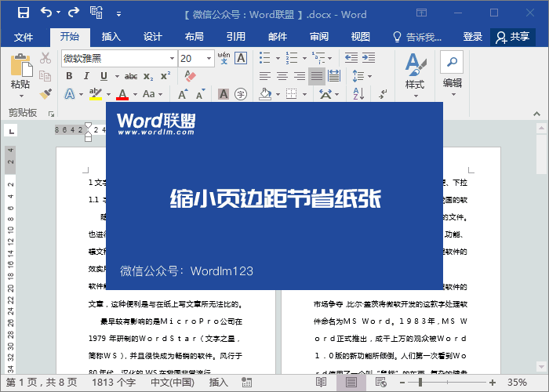
Task: Click the Grow Font icon
Action: click(x=183, y=94)
